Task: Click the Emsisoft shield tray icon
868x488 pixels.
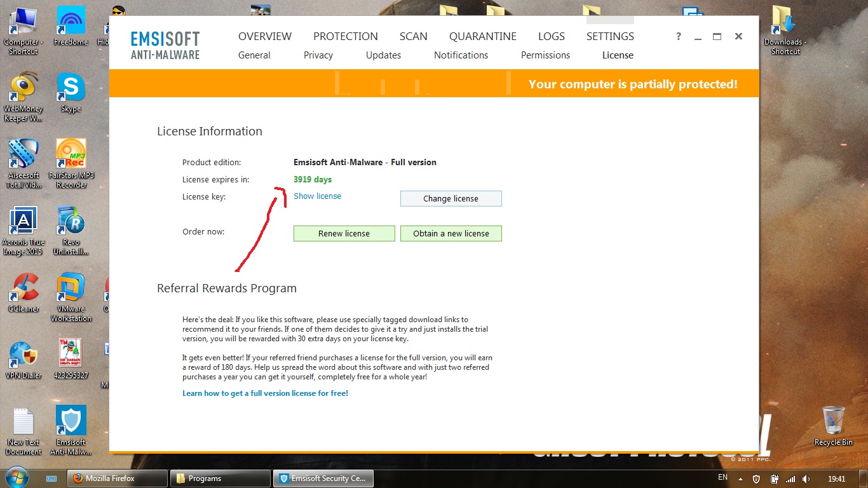Action: coord(756,478)
